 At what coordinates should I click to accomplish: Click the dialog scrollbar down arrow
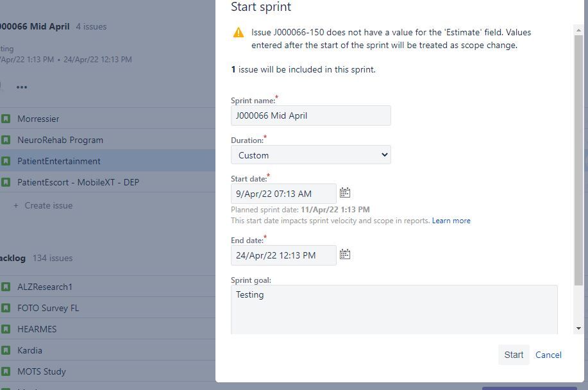pyautogui.click(x=578, y=328)
